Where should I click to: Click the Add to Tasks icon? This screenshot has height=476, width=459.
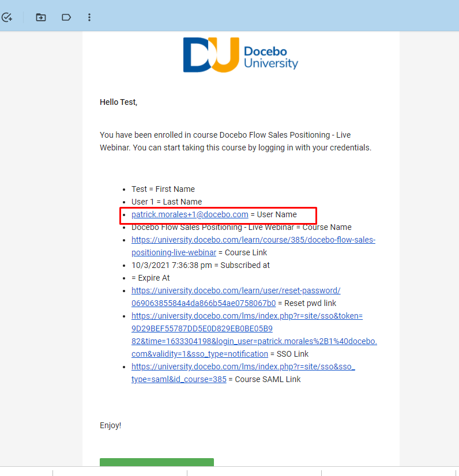point(7,17)
